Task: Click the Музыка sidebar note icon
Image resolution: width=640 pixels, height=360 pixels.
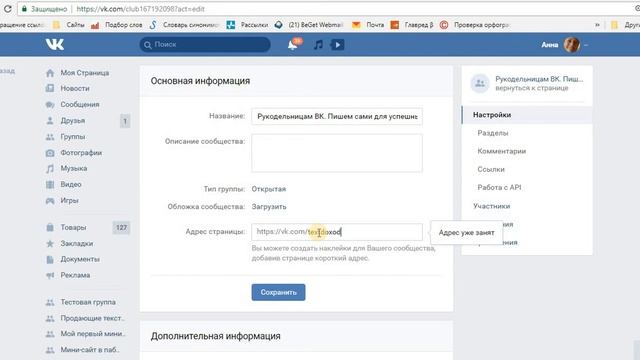Action: [50, 169]
